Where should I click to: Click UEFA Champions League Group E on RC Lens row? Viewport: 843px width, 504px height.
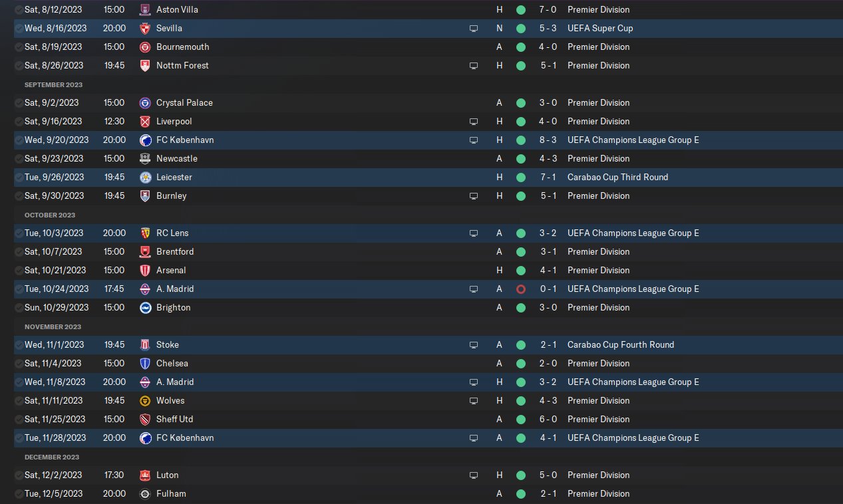pyautogui.click(x=633, y=233)
